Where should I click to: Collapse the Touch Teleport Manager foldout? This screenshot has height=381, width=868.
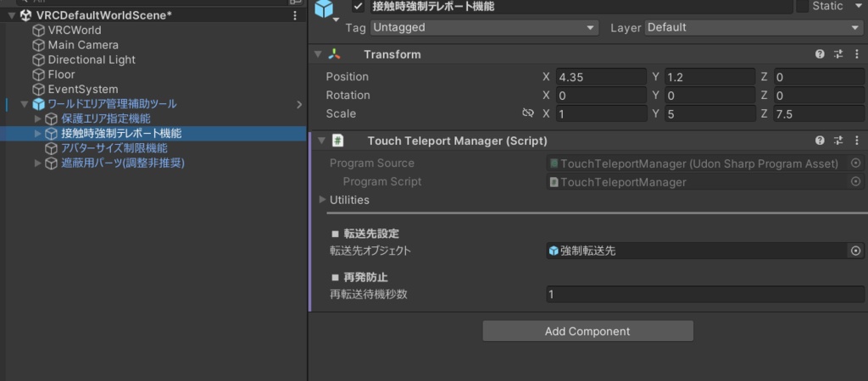pyautogui.click(x=321, y=141)
